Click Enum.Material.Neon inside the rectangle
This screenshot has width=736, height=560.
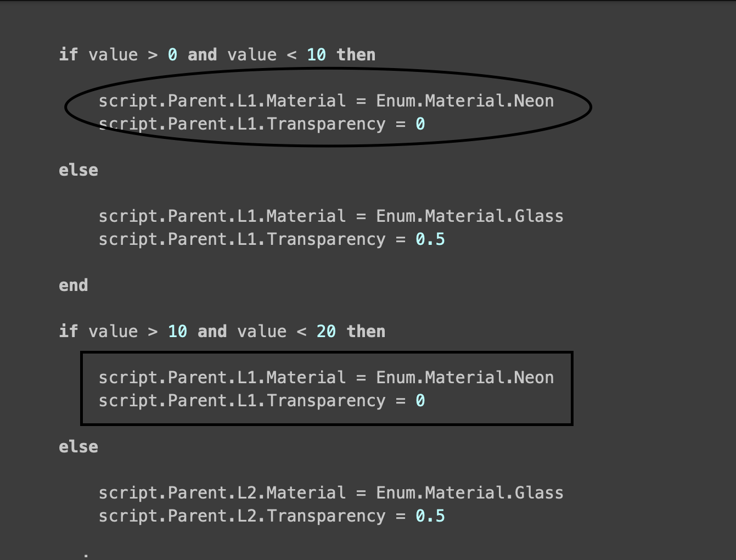coord(465,377)
